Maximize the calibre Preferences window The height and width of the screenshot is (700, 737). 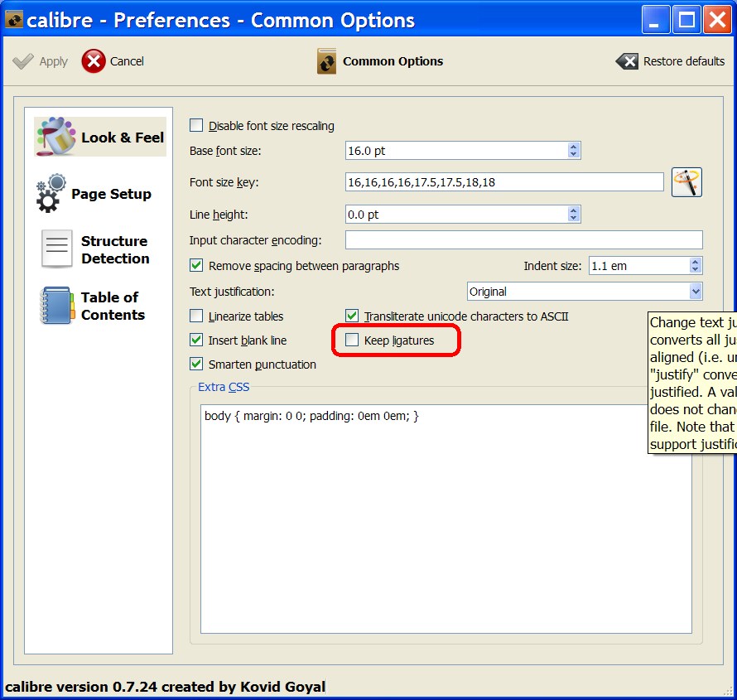[686, 20]
